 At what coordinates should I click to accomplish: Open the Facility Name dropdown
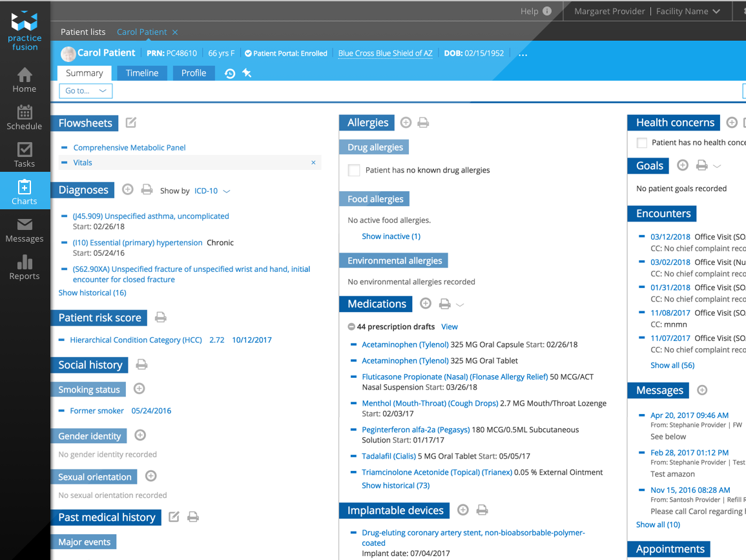click(x=688, y=11)
